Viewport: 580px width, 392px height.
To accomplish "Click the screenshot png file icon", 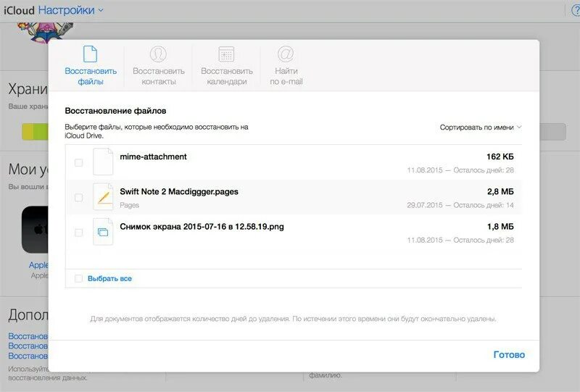I will point(103,231).
